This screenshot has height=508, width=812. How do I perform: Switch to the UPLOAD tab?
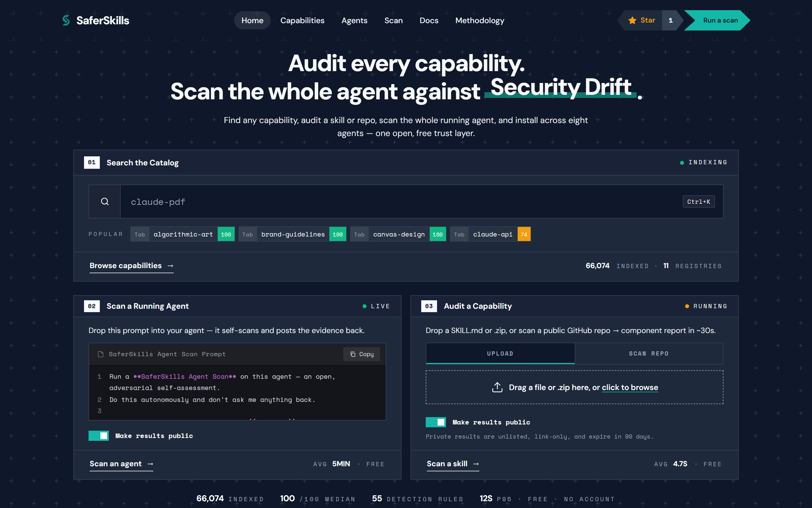click(500, 353)
